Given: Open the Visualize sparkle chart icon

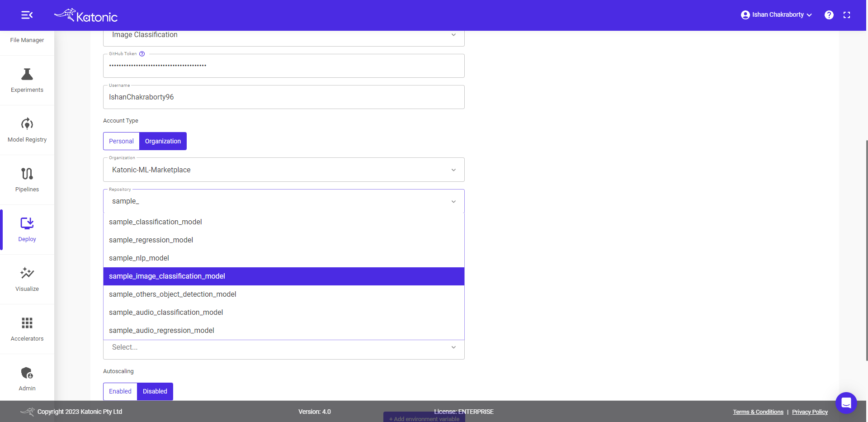Looking at the screenshot, I should tap(27, 273).
